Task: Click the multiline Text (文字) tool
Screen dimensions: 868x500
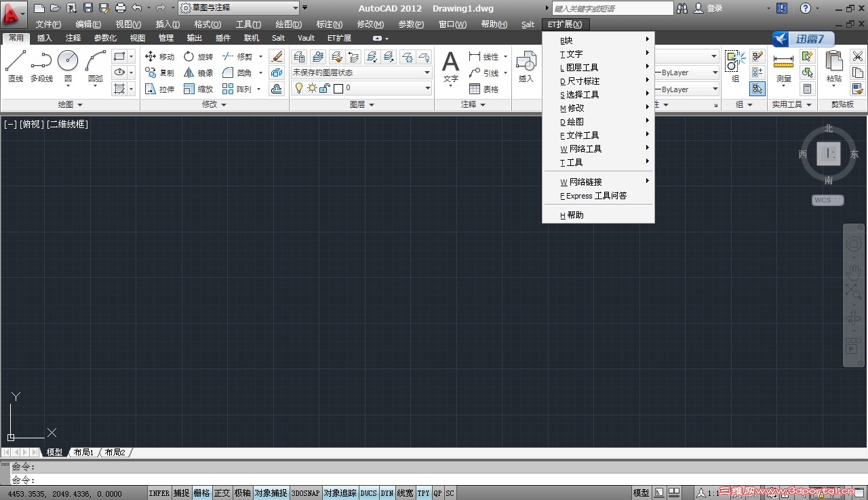Action: pos(450,68)
